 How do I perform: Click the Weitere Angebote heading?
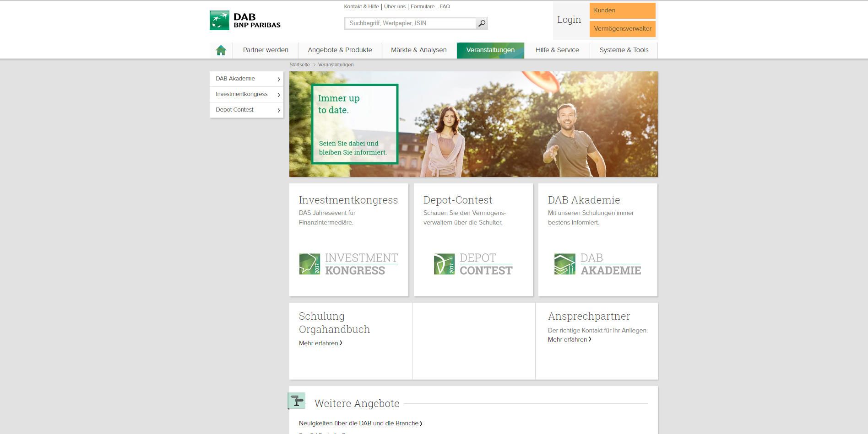[357, 403]
